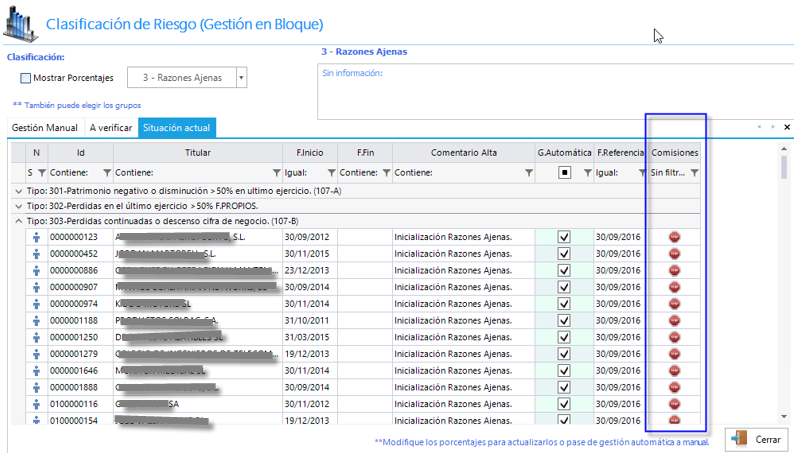Expand group Tipo 301-Patrimonio negativo
The width and height of the screenshot is (800, 453).
tap(19, 191)
